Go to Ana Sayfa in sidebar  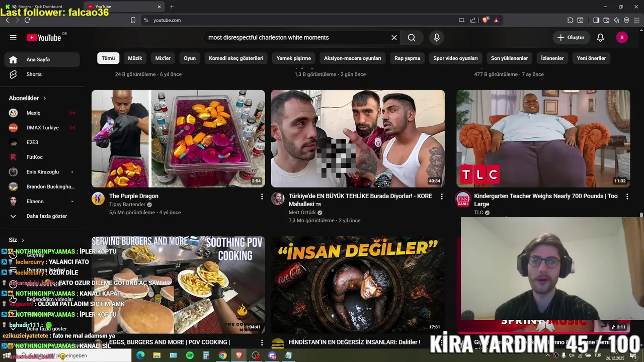pyautogui.click(x=43, y=59)
